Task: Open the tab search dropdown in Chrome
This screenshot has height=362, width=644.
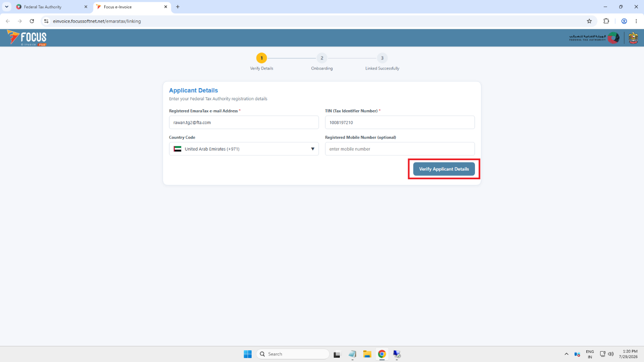Action: pyautogui.click(x=7, y=7)
